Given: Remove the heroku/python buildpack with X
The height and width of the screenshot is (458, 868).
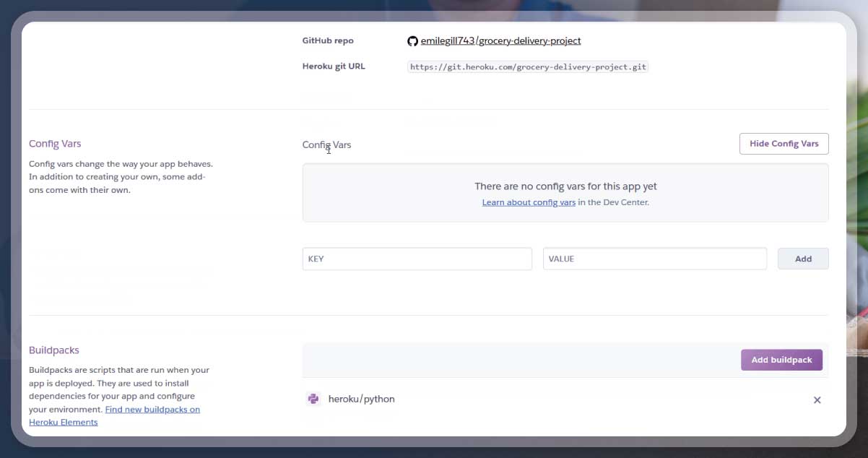Looking at the screenshot, I should click(x=817, y=399).
